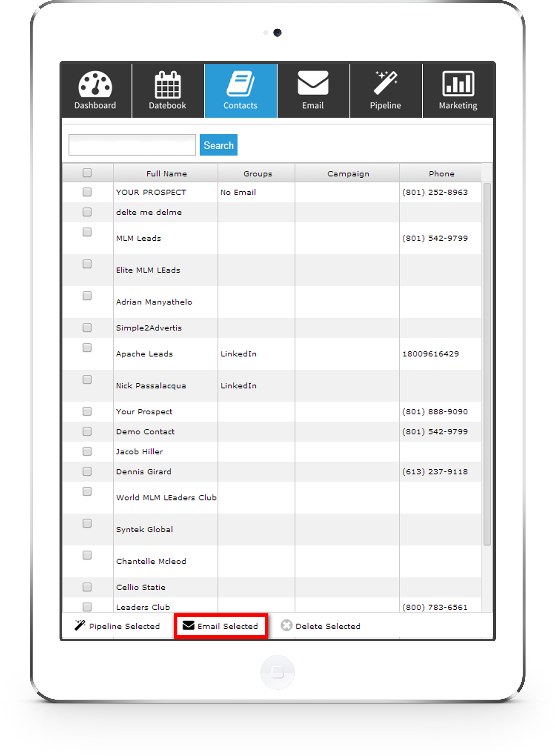Select the Contacts book icon

click(241, 83)
